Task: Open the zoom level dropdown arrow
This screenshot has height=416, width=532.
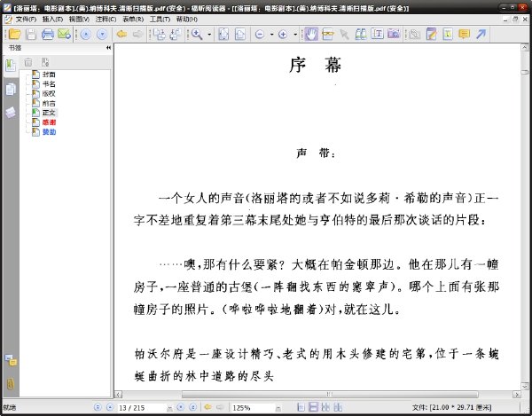Action: 278,408
